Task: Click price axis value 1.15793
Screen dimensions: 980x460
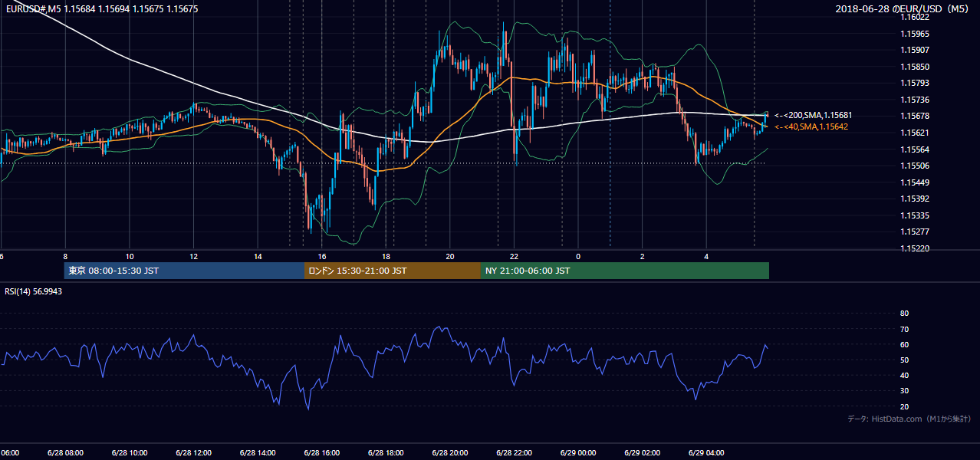Action: [916, 83]
